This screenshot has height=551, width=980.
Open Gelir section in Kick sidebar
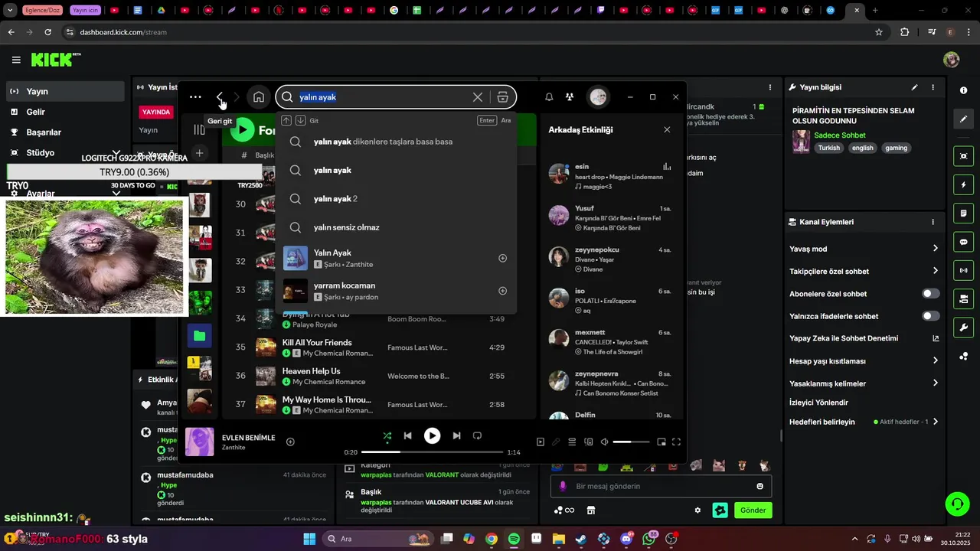(x=65, y=112)
